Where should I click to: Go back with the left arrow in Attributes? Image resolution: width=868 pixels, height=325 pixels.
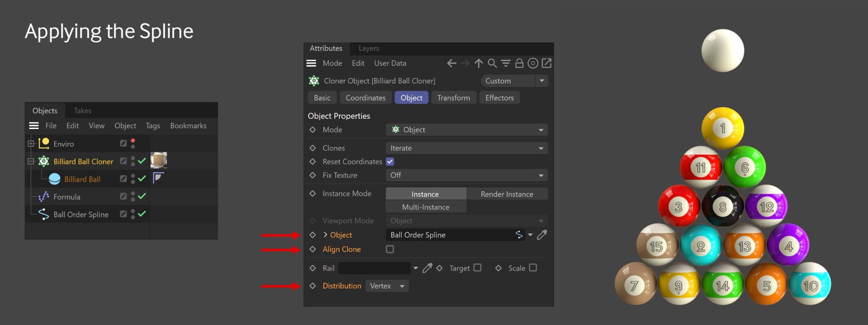451,63
